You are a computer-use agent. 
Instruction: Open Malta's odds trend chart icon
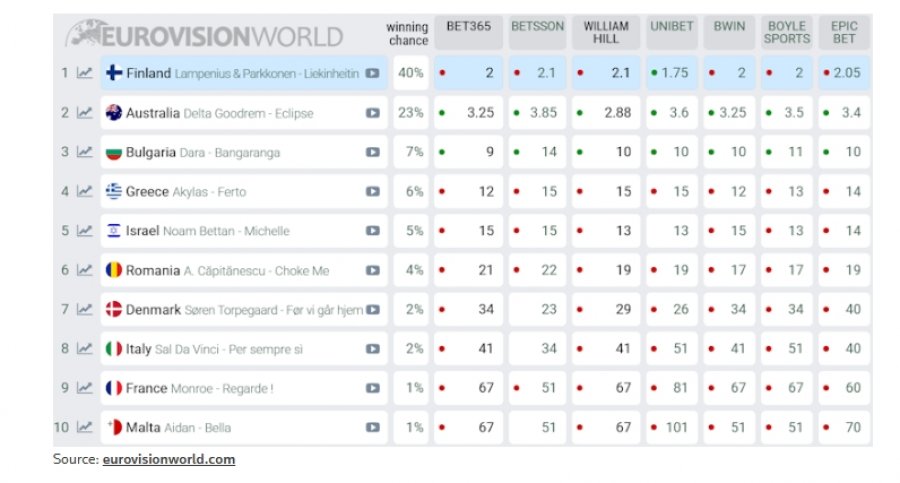point(84,427)
